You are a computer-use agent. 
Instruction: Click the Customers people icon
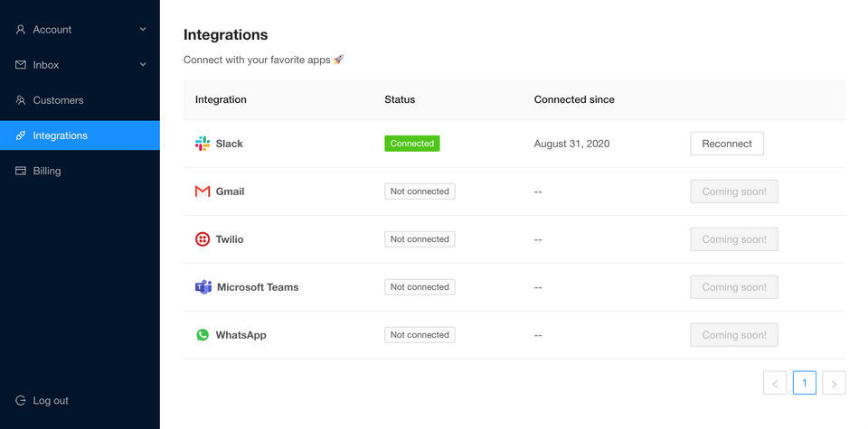[x=21, y=100]
